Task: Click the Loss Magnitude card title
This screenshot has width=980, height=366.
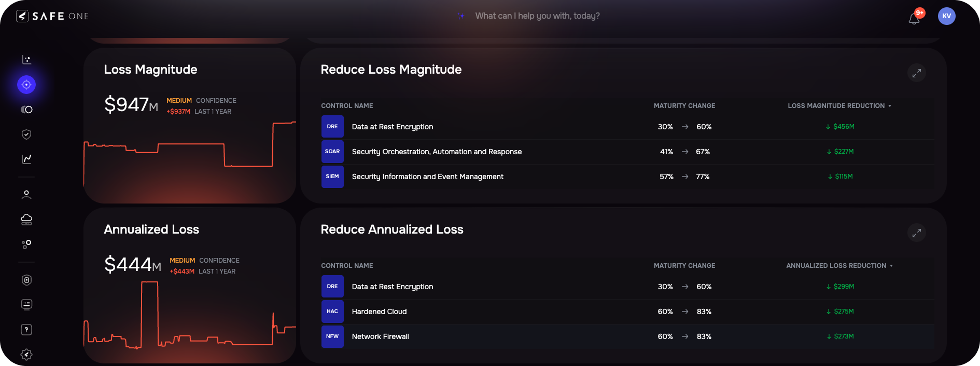Action: point(150,70)
